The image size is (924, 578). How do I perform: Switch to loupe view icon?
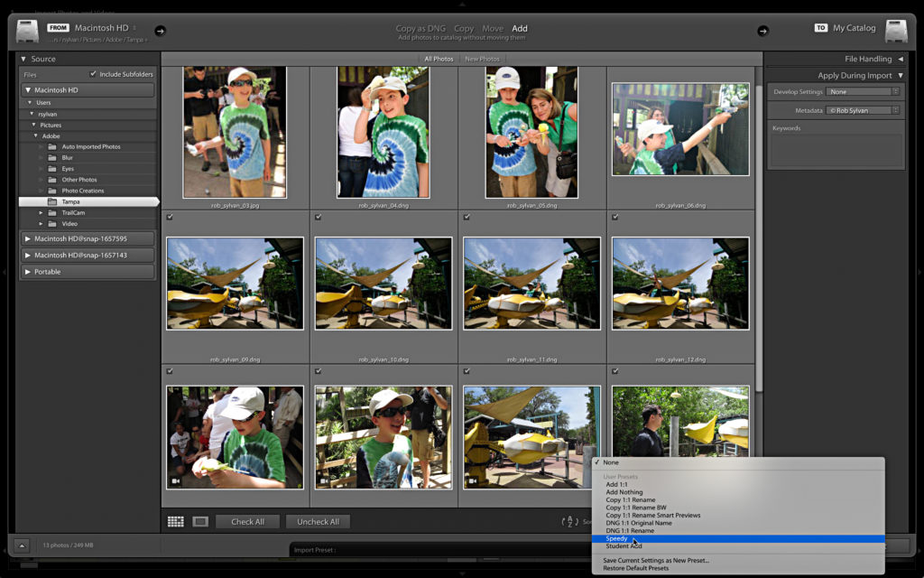pyautogui.click(x=200, y=521)
